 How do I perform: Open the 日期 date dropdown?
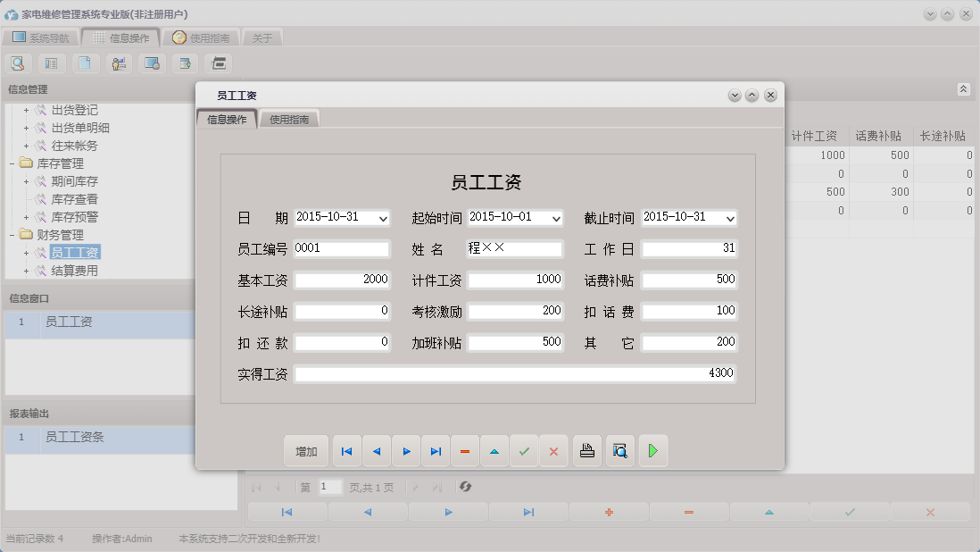382,217
